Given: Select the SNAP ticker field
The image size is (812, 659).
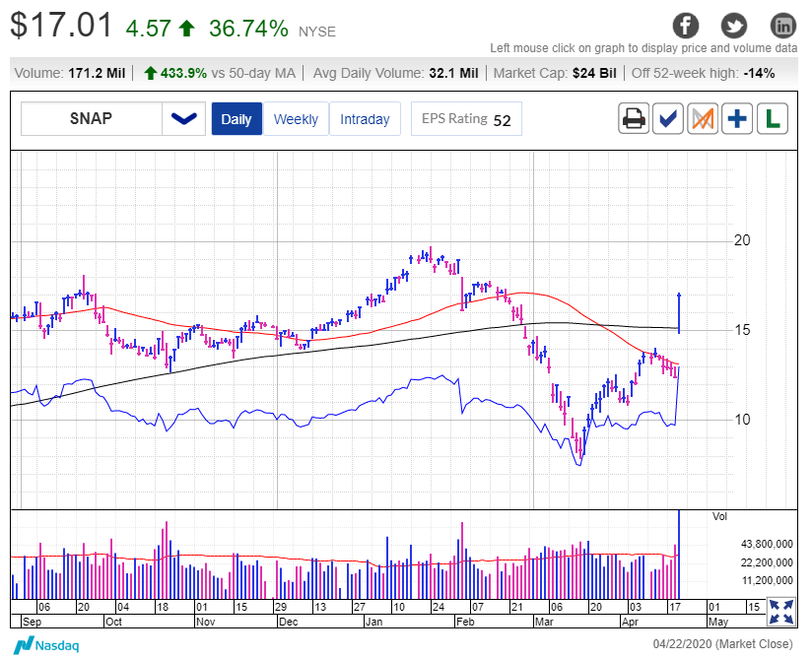Looking at the screenshot, I should tap(91, 118).
